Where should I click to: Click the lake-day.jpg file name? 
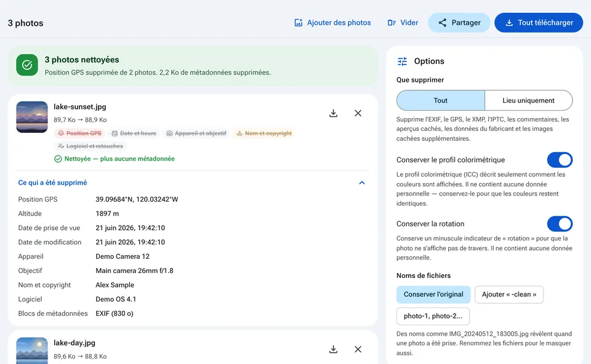74,343
